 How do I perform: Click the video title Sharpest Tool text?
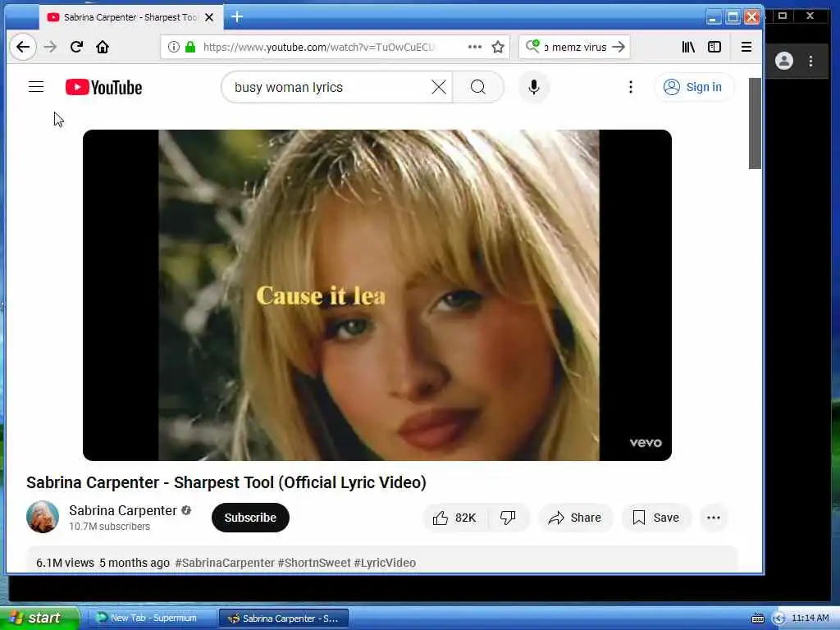coord(226,482)
